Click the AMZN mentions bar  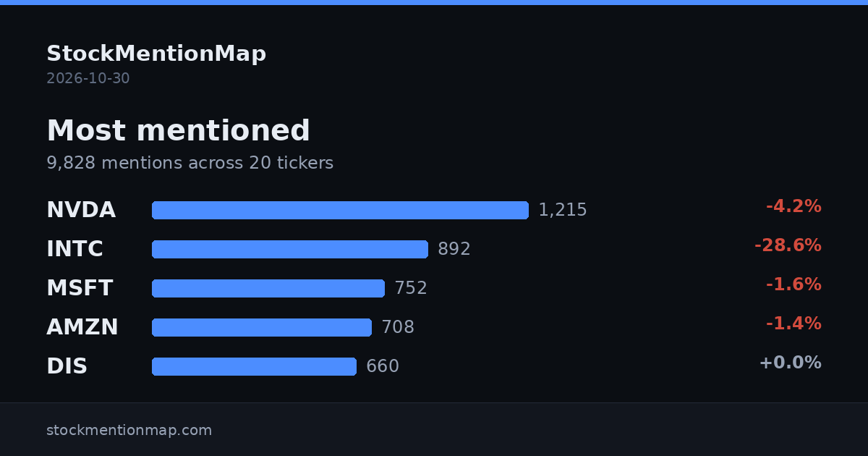pos(262,327)
